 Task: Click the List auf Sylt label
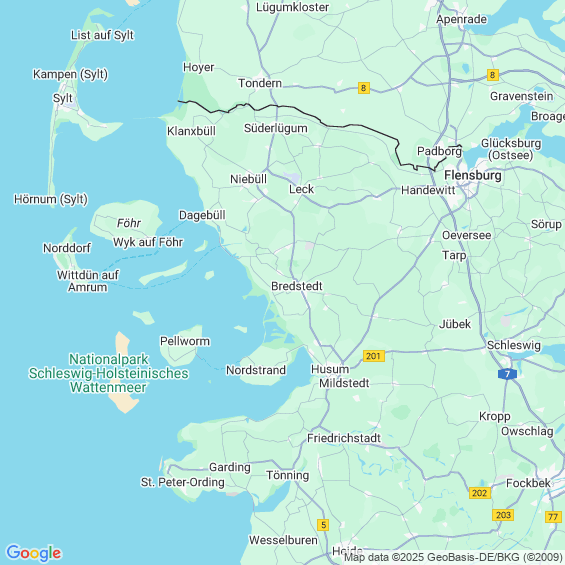(102, 35)
